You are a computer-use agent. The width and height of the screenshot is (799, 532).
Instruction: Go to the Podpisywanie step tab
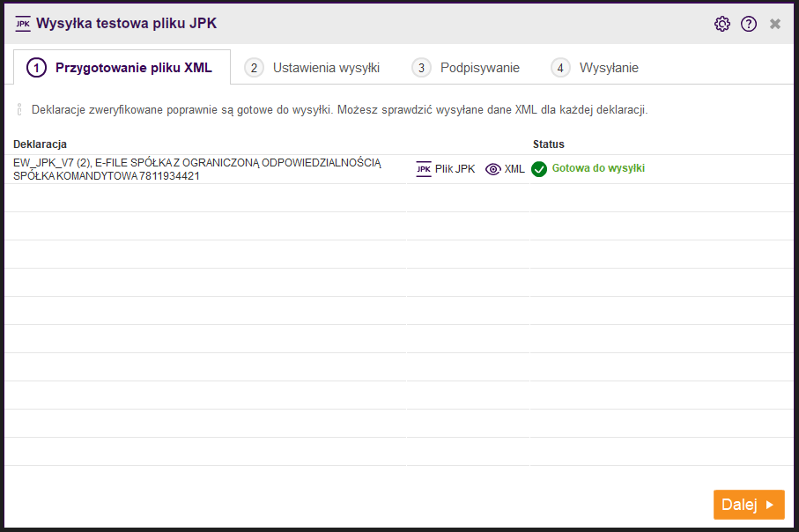click(x=466, y=68)
